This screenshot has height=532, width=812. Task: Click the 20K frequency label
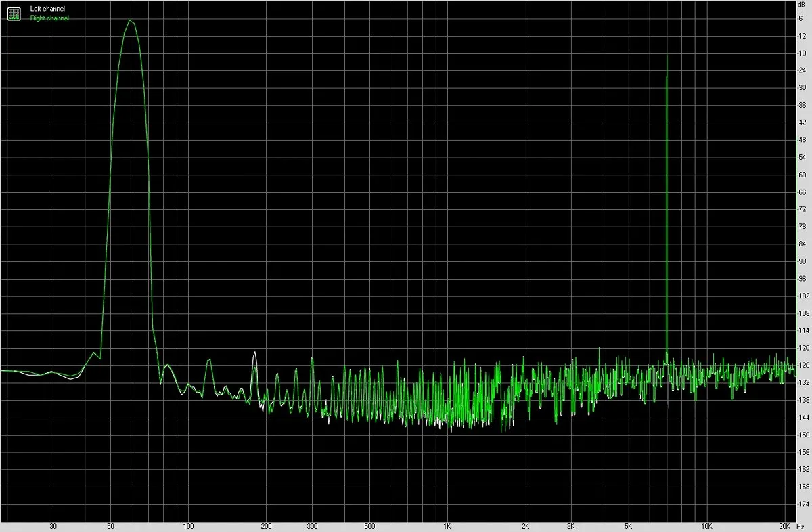click(784, 526)
